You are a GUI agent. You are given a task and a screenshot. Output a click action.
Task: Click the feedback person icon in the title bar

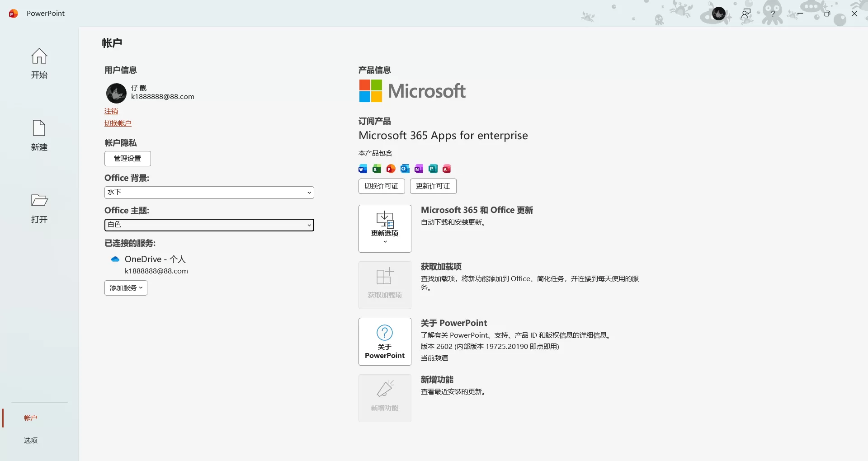click(x=746, y=14)
